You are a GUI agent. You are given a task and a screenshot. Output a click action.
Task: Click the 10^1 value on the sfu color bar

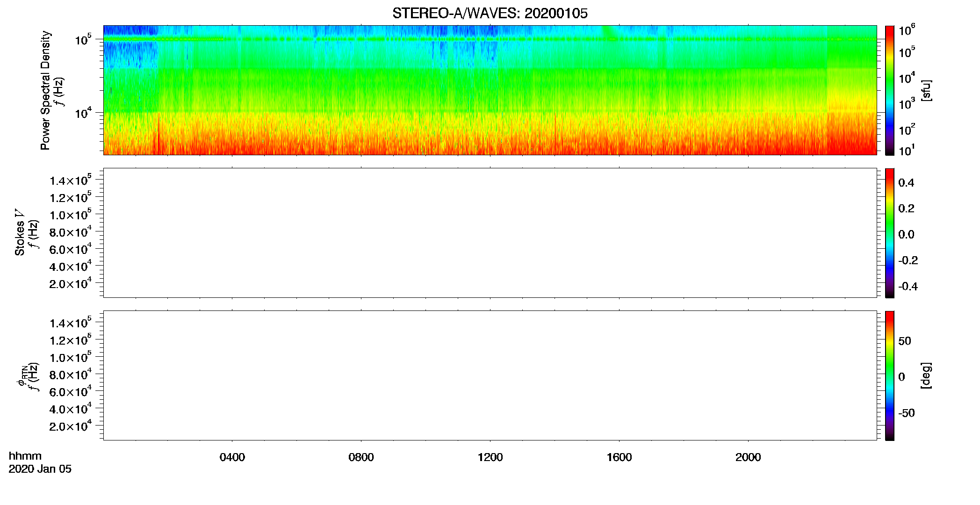pyautogui.click(x=907, y=151)
